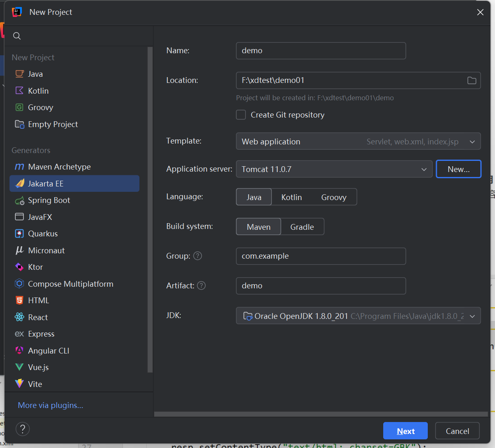Click the Java cup icon
Viewport: 495px width, 448px height.
pyautogui.click(x=19, y=74)
